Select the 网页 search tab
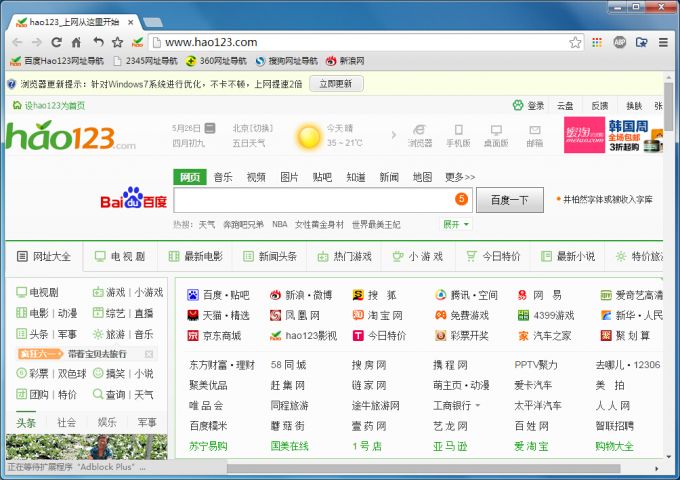The image size is (680, 480). 190,177
